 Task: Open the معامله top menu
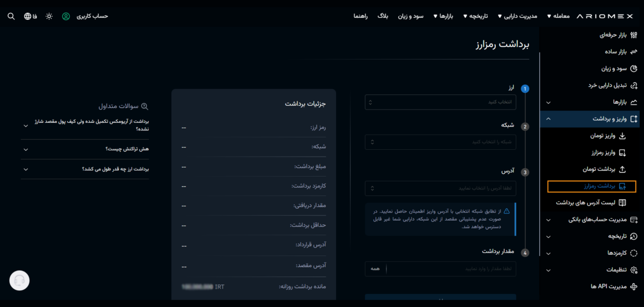point(559,16)
